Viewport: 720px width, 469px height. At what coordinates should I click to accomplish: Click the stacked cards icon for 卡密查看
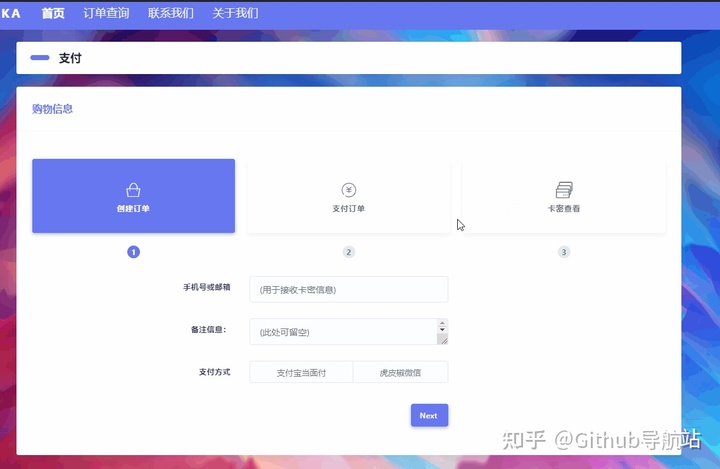[x=564, y=190]
